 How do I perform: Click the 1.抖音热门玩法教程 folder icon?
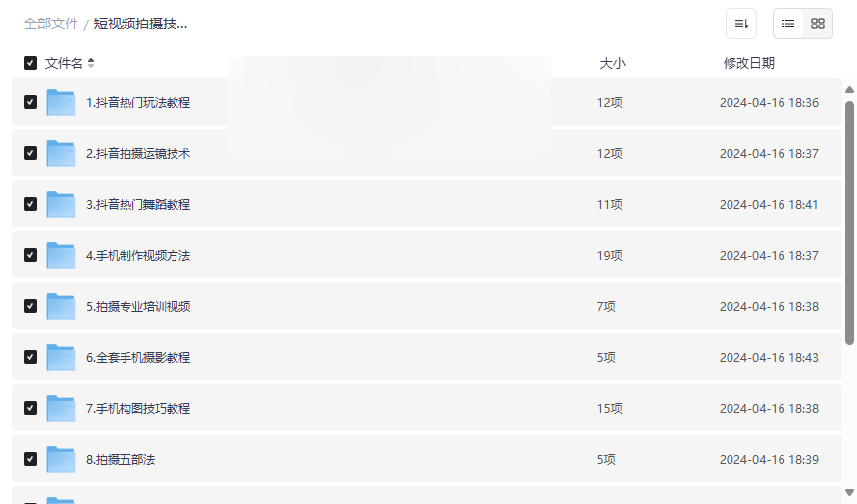tap(61, 102)
